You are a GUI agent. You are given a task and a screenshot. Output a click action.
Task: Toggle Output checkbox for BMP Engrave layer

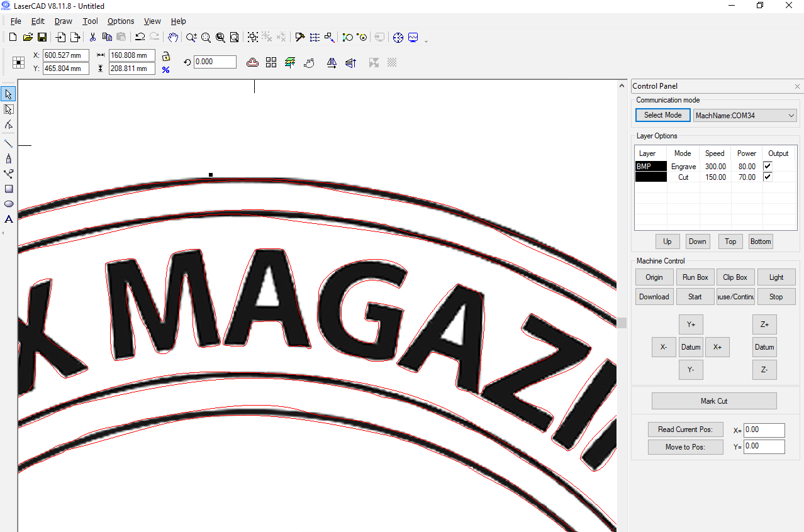[767, 166]
